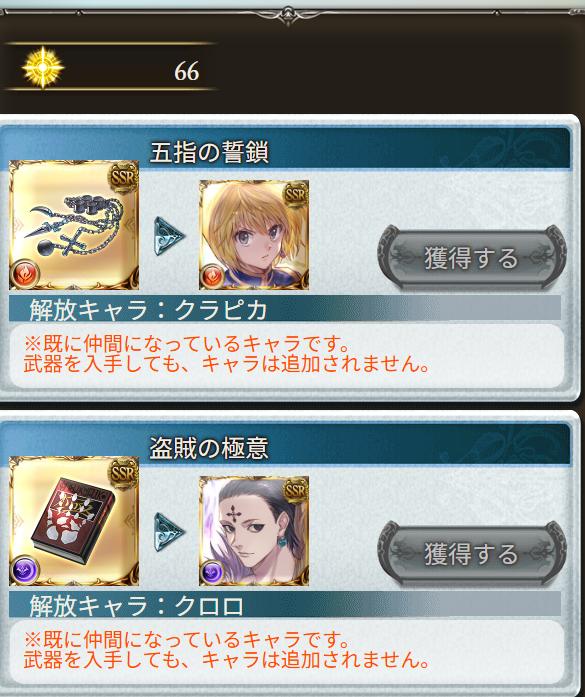Click fire element icon on クラピカ portrait
Image resolution: width=585 pixels, height=697 pixels.
(212, 276)
